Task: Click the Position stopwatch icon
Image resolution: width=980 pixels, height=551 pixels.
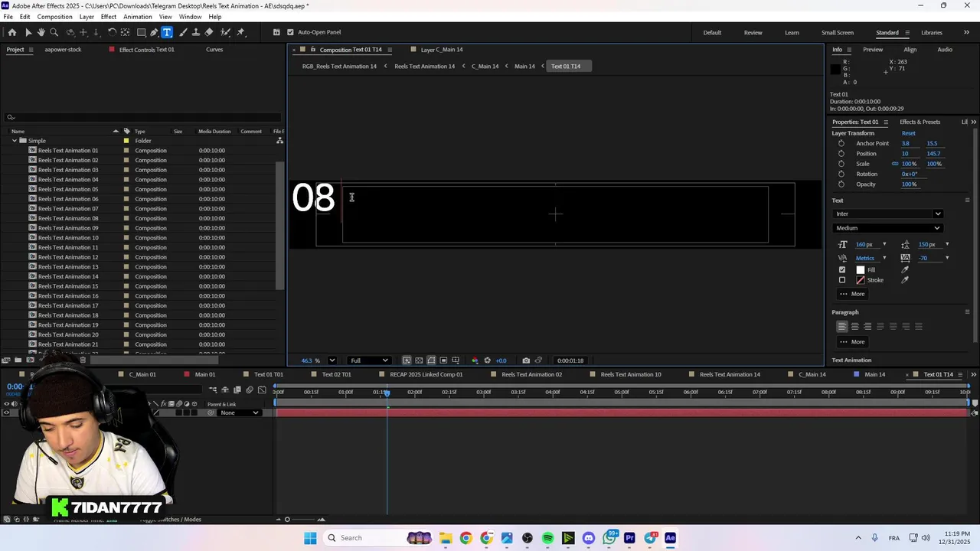Action: tap(841, 154)
